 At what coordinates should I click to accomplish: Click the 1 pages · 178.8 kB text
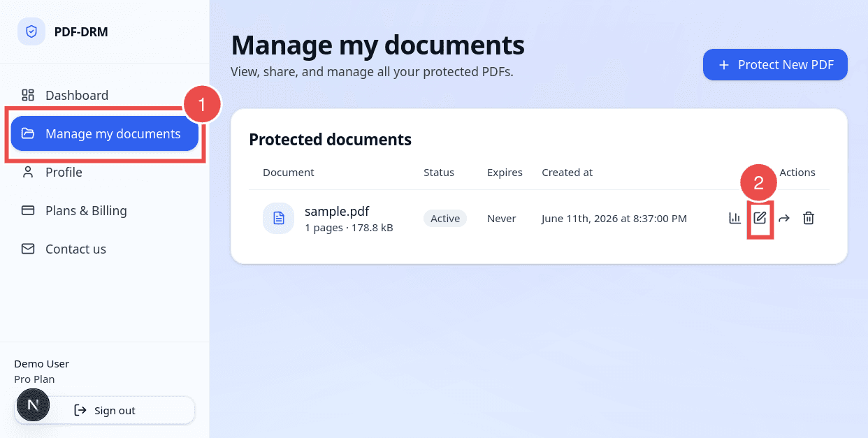349,228
